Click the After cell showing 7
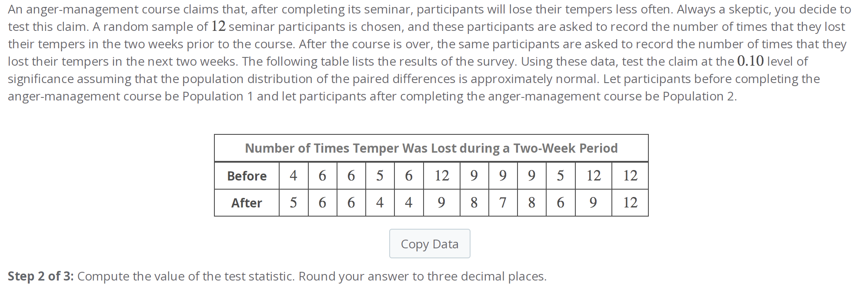 502,203
